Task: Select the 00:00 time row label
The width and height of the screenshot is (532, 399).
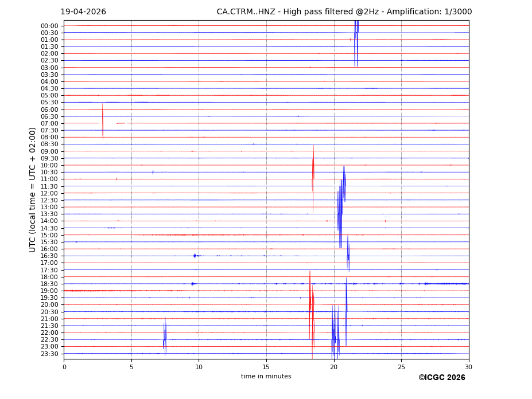Action: tap(49, 26)
